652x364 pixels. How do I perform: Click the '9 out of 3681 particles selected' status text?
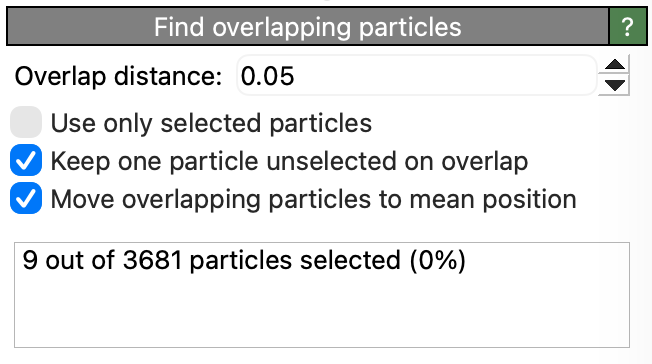click(x=211, y=260)
